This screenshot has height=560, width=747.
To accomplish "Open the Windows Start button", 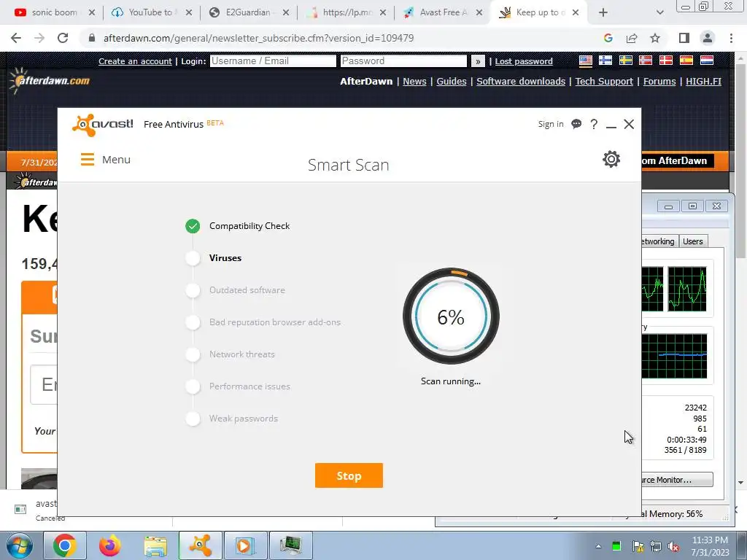I will pos(18,545).
